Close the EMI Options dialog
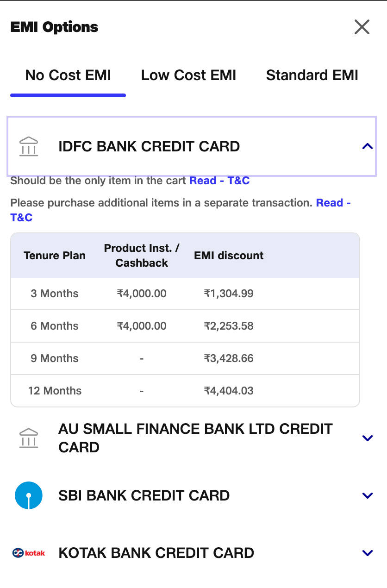 (362, 27)
